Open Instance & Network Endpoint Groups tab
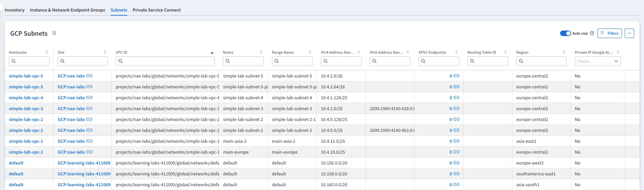Viewport: 644px width, 190px height. click(x=68, y=10)
